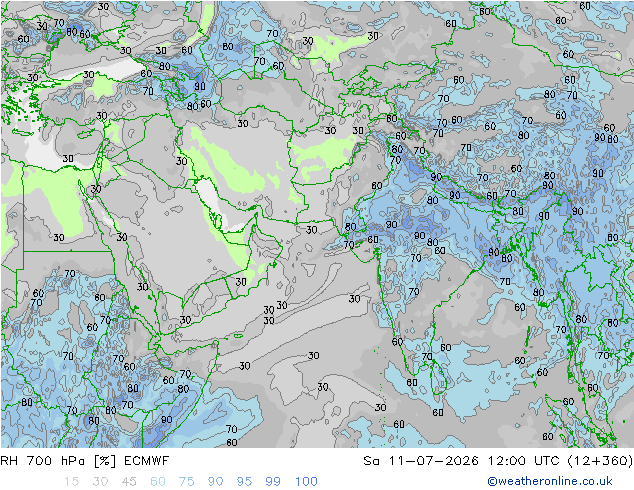
Task: Click legend value 45
Action: point(129,482)
